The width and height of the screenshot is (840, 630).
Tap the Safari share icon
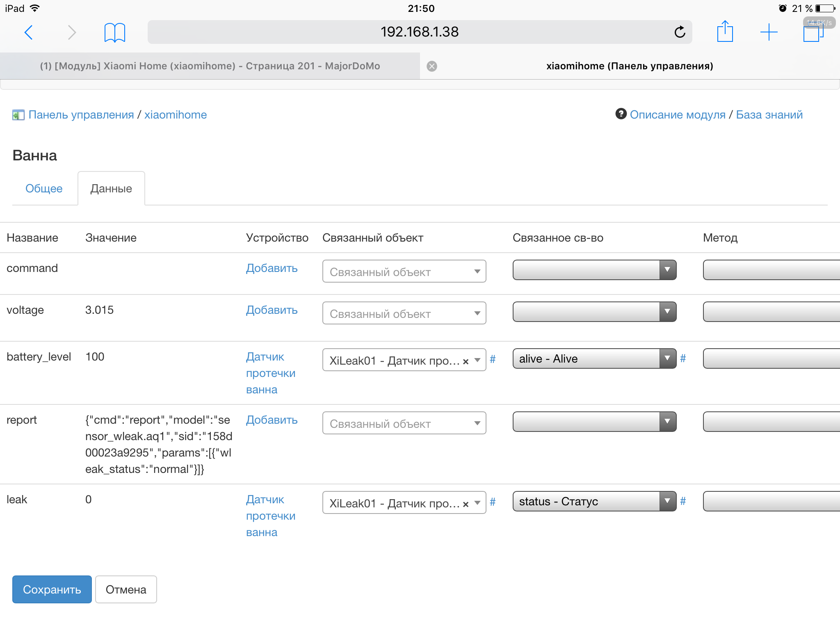point(725,32)
